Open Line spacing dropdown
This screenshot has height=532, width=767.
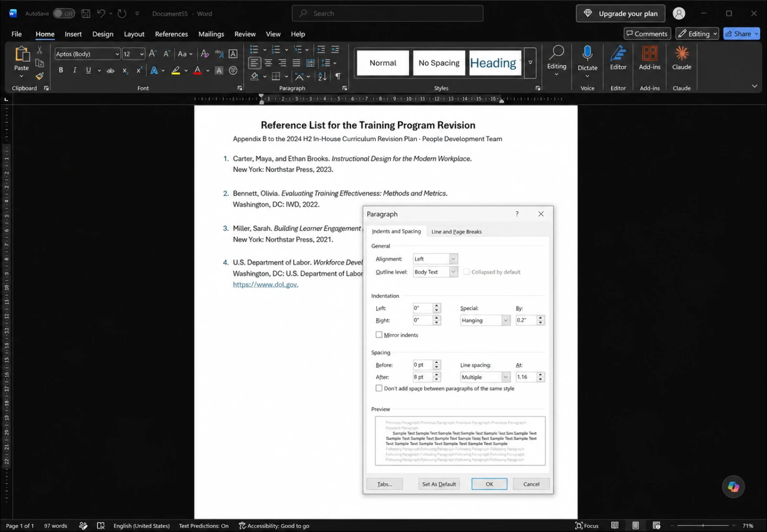tap(505, 377)
